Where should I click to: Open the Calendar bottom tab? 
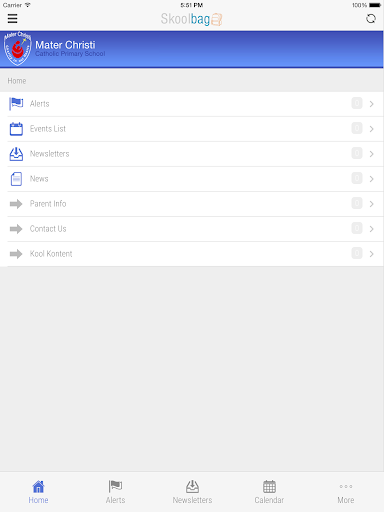point(269,492)
